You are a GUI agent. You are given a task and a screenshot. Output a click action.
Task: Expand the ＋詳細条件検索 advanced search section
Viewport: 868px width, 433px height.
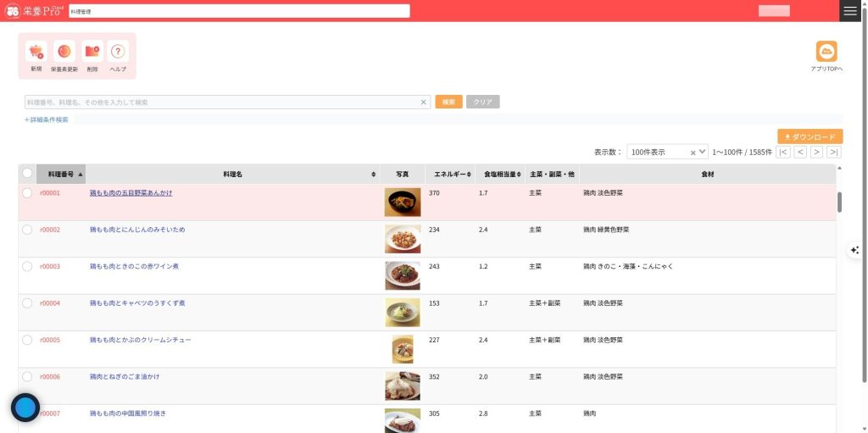tap(47, 119)
